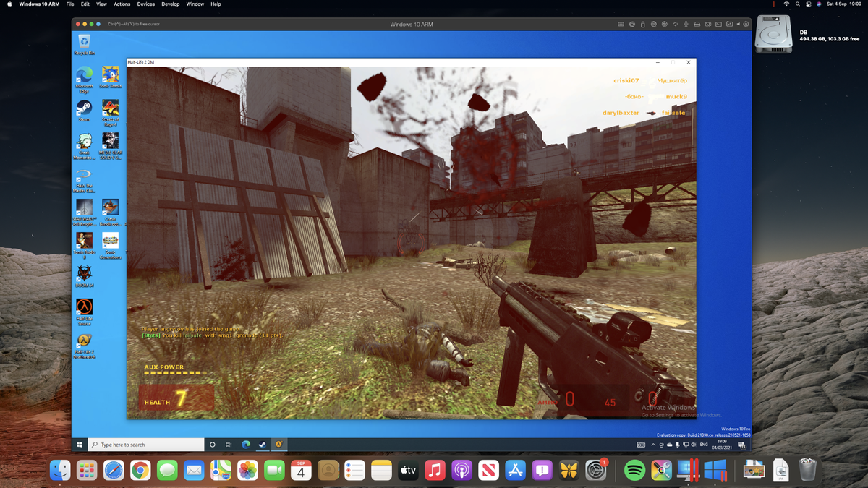Image resolution: width=868 pixels, height=488 pixels.
Task: Open Messages in the Dock
Action: pyautogui.click(x=167, y=471)
